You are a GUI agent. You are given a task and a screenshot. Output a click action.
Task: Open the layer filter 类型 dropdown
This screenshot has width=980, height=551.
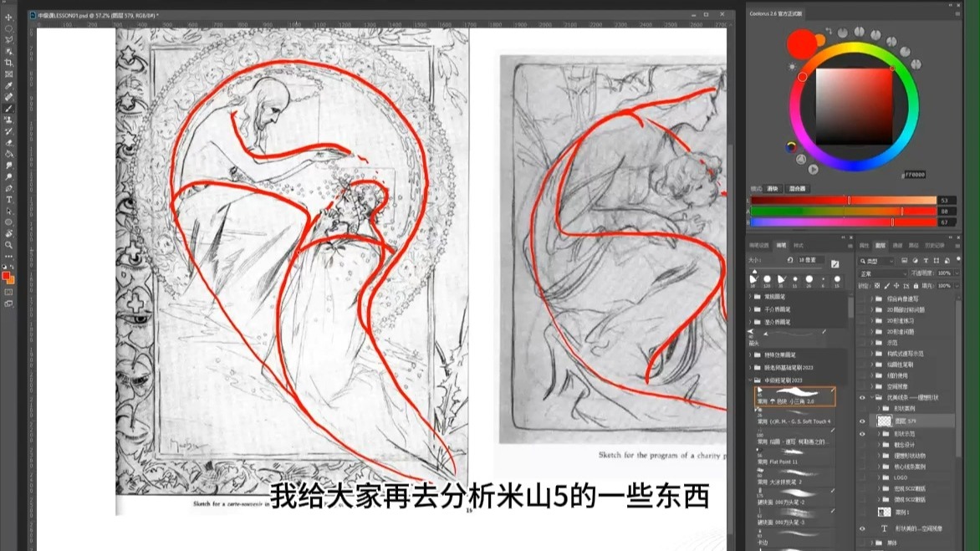(x=877, y=261)
